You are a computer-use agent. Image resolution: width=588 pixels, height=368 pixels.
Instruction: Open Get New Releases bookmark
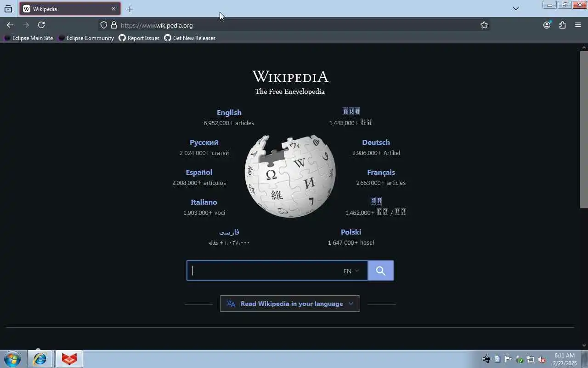point(190,38)
